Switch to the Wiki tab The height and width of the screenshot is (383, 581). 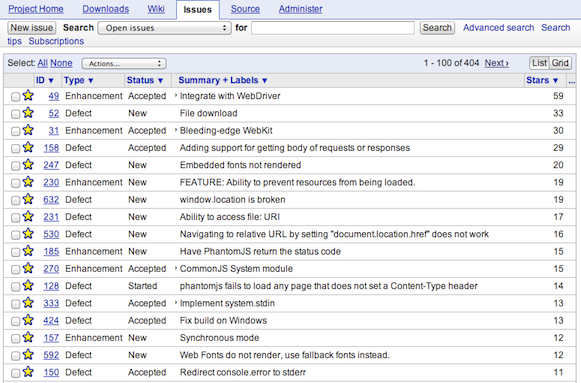[x=156, y=9]
